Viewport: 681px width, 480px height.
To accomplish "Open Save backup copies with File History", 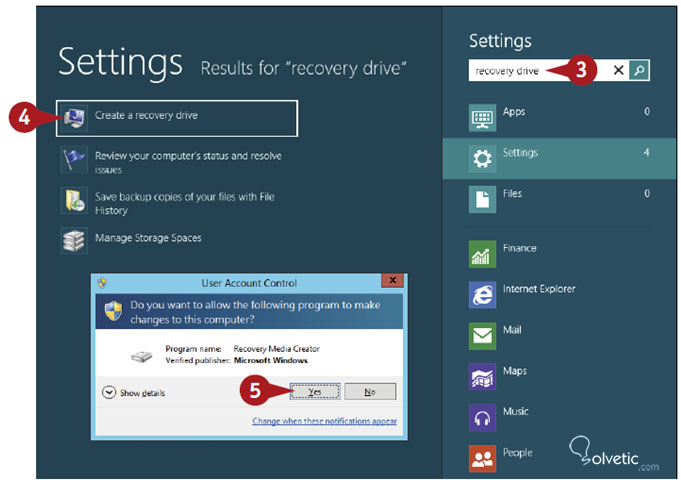I will pos(185,203).
